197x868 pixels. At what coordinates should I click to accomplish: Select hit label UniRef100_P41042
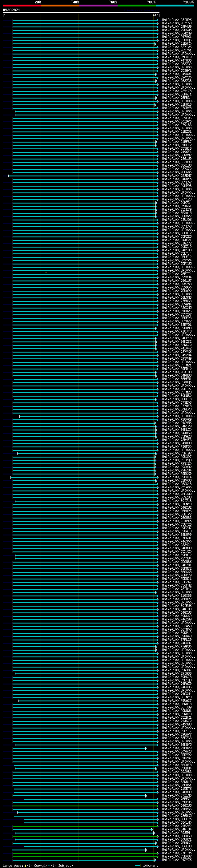pyautogui.click(x=177, y=349)
